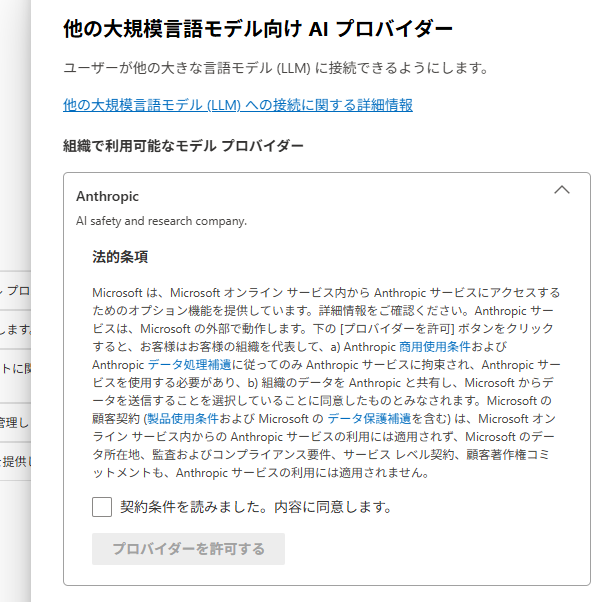Select the background row showing 提供し
604x602 pixels.
coord(16,461)
